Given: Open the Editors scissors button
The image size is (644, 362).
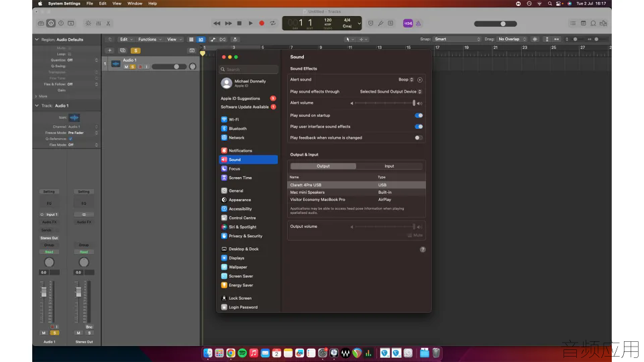Looking at the screenshot, I should 109,23.
